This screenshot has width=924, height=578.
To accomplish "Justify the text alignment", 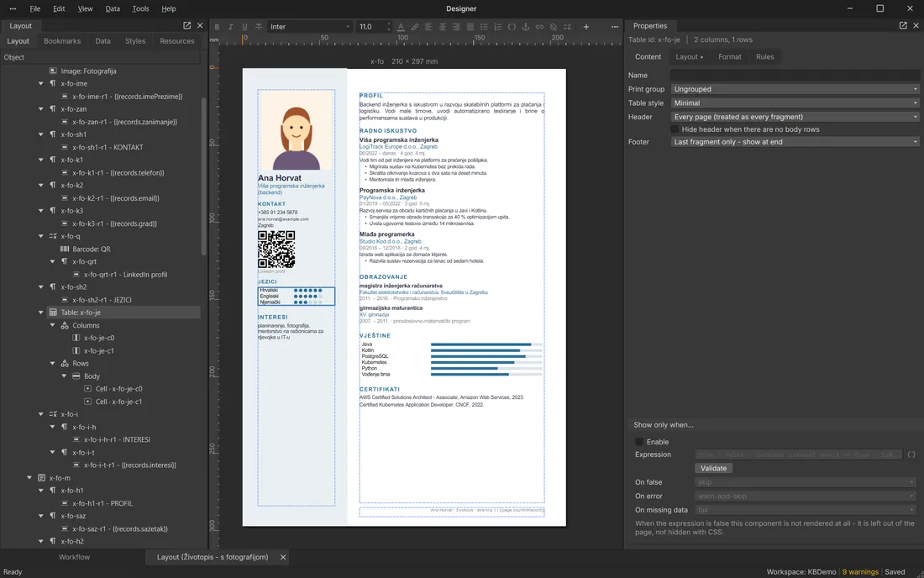I will click(x=470, y=27).
